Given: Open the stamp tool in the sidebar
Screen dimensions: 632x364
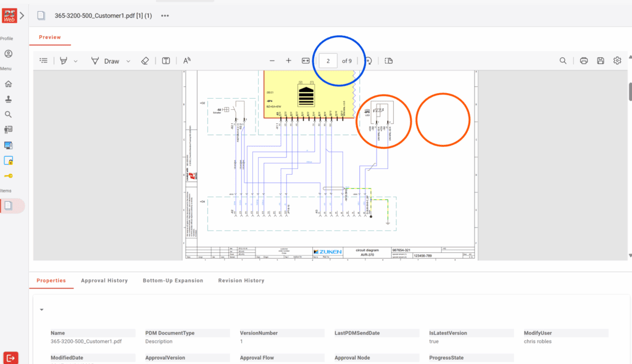Looking at the screenshot, I should pyautogui.click(x=8, y=99).
